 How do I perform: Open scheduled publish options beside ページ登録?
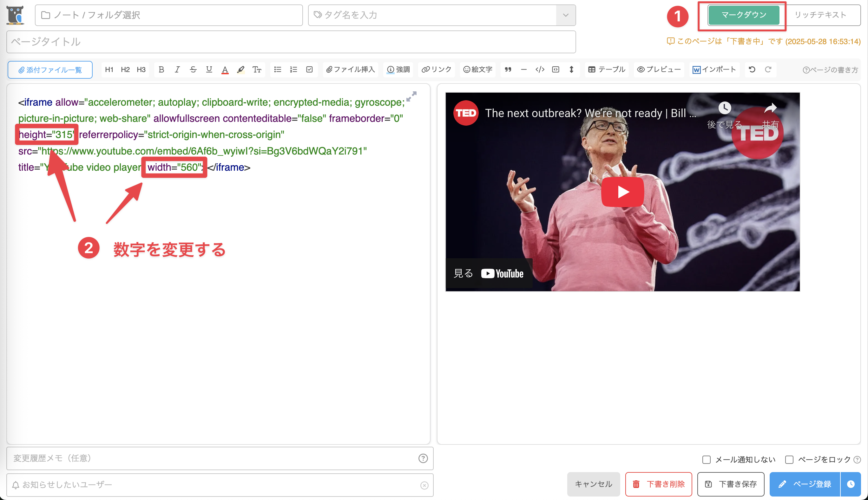(x=851, y=484)
